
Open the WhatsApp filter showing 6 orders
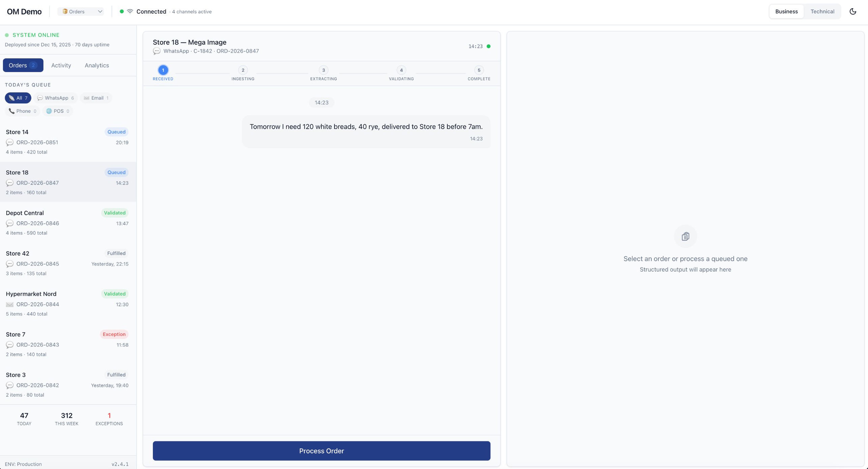tap(56, 98)
